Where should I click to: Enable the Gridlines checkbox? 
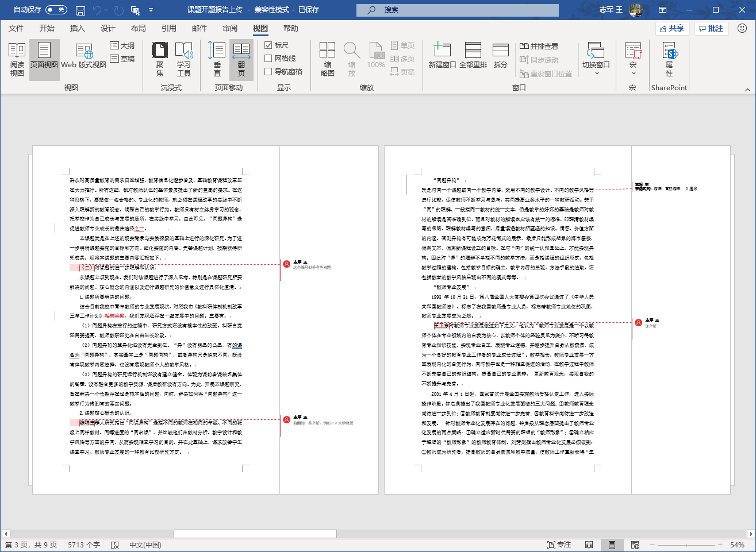[268, 58]
